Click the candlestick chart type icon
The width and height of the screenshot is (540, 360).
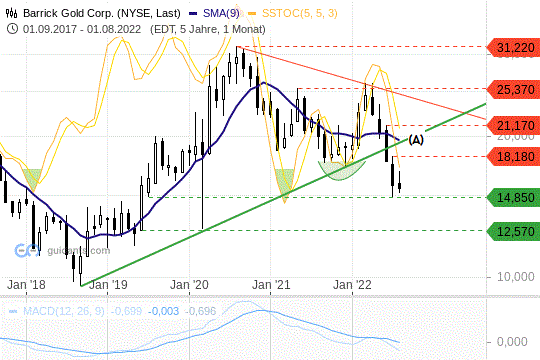11,13
